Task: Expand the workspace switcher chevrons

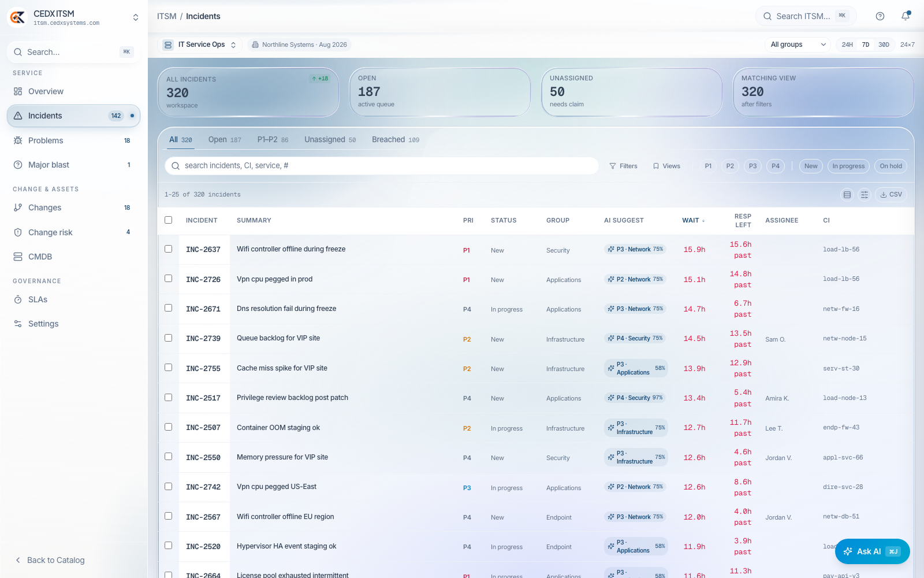Action: click(136, 17)
